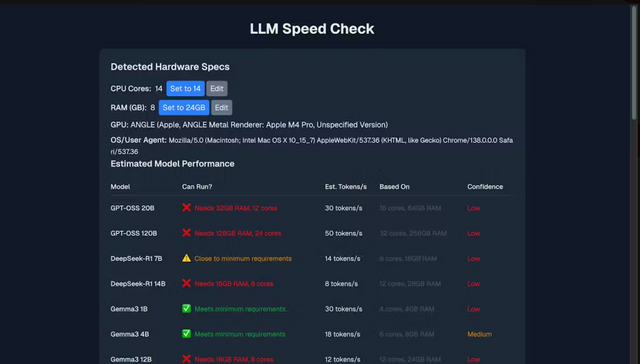Select the LLM Speed Check title
Image resolution: width=640 pixels, height=364 pixels.
(x=312, y=29)
